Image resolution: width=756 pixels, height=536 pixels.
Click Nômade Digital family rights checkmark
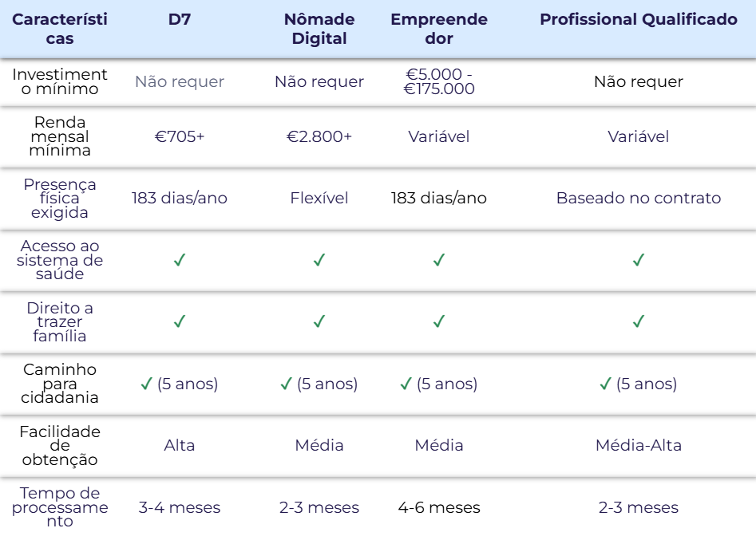click(319, 321)
